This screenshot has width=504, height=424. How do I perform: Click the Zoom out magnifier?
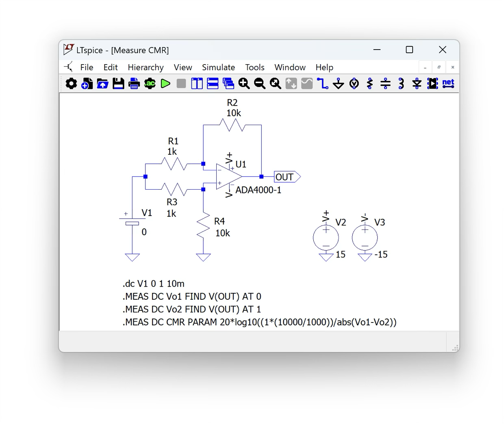tap(260, 84)
